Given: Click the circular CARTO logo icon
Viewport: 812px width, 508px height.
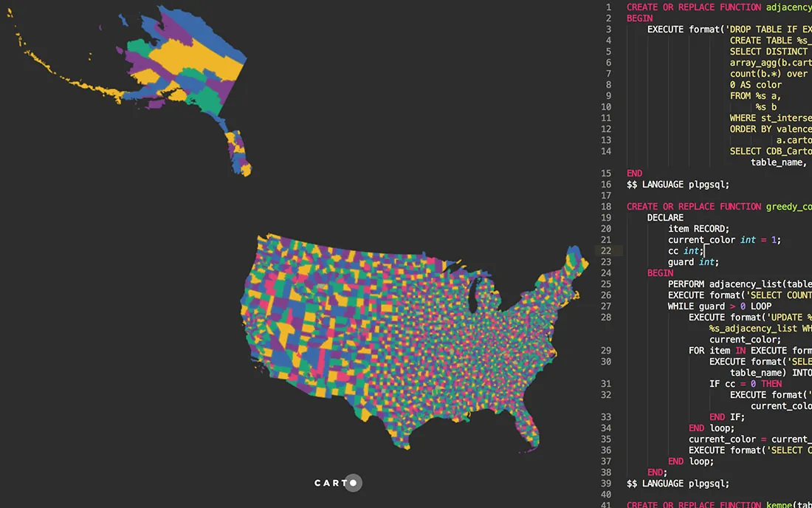Looking at the screenshot, I should tap(352, 483).
